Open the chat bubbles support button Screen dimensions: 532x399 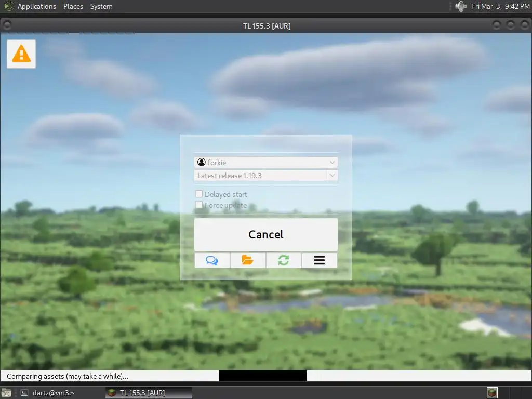(x=212, y=260)
